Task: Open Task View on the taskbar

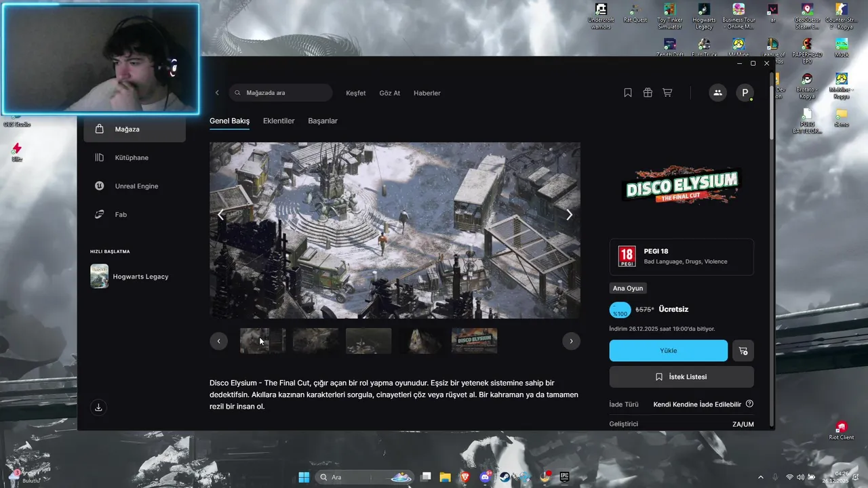Action: 426,477
